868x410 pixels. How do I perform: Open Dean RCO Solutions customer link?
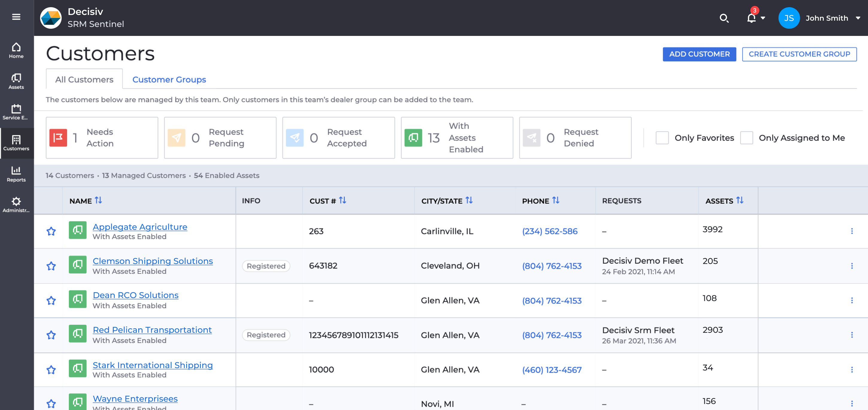(x=136, y=295)
